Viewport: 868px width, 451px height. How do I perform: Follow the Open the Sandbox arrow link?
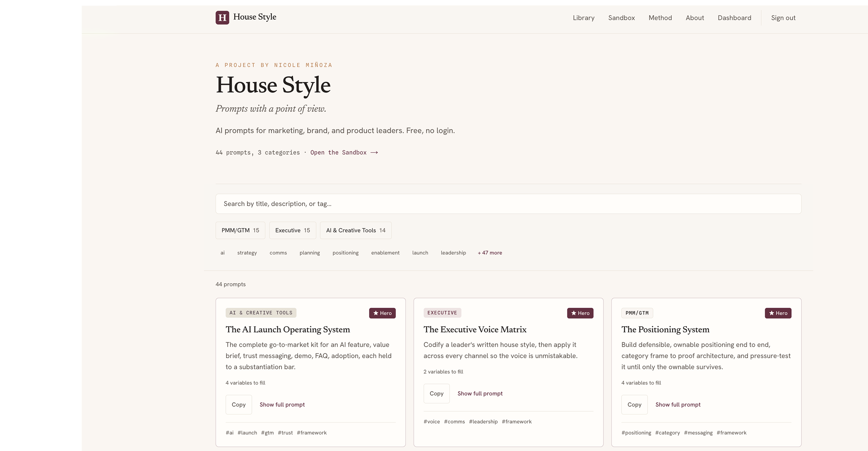(344, 152)
